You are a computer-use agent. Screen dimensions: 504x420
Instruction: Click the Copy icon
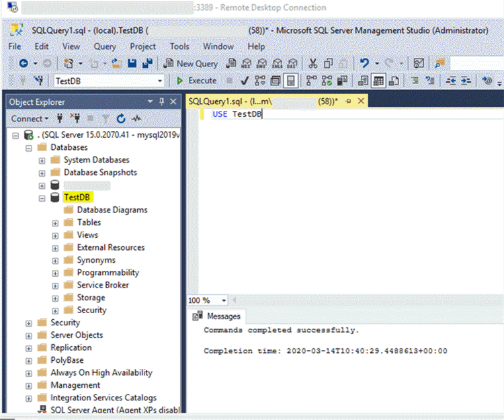[x=328, y=63]
